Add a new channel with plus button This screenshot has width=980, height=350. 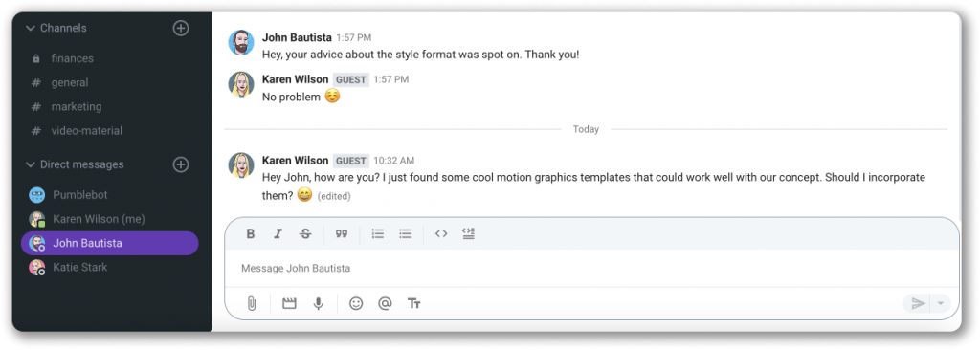(181, 28)
